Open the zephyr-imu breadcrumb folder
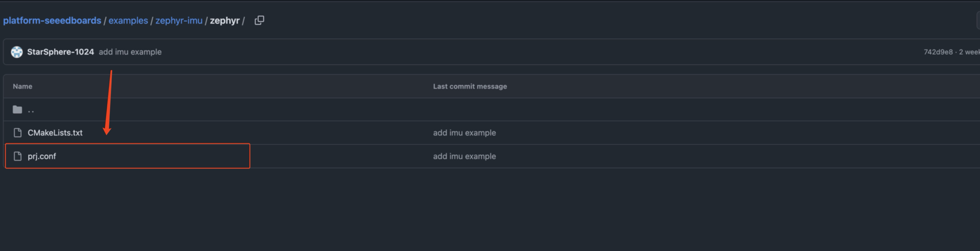Screen dimensions: 980x251 179,21
